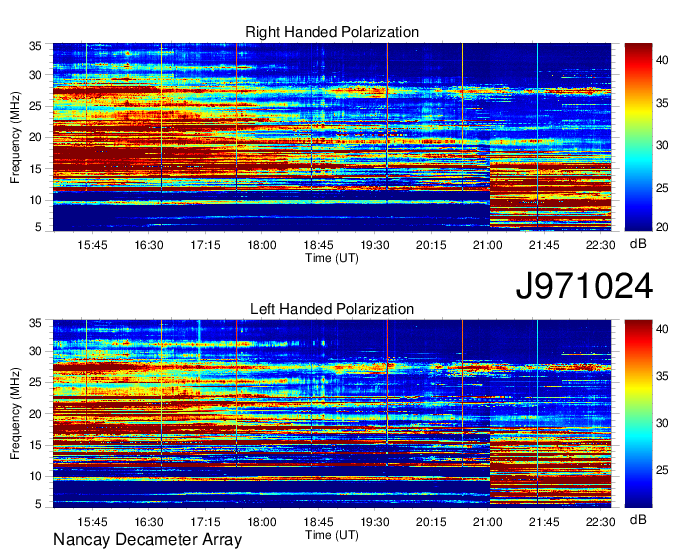Click the left-handed plot color scale bar
Screen dimensions: 680x552
(x=638, y=414)
